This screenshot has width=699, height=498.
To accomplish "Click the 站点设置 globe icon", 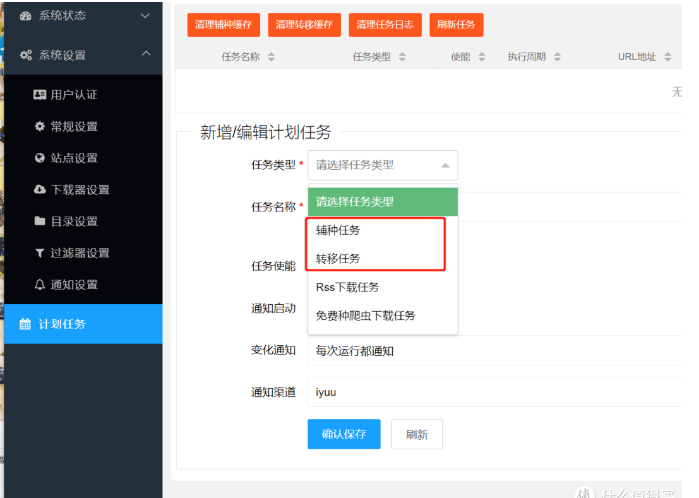I will tap(40, 158).
